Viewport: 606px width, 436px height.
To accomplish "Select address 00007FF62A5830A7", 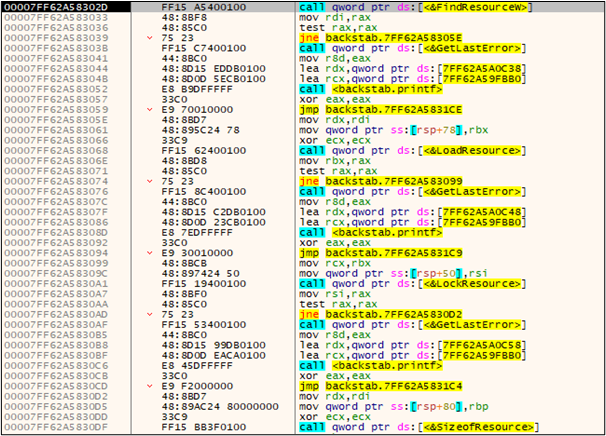I will 56,294.
